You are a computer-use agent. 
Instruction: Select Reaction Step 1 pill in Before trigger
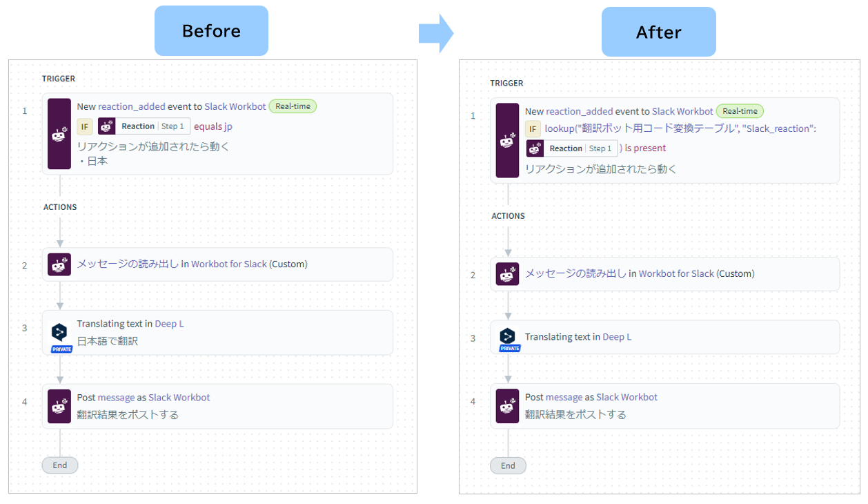point(144,126)
